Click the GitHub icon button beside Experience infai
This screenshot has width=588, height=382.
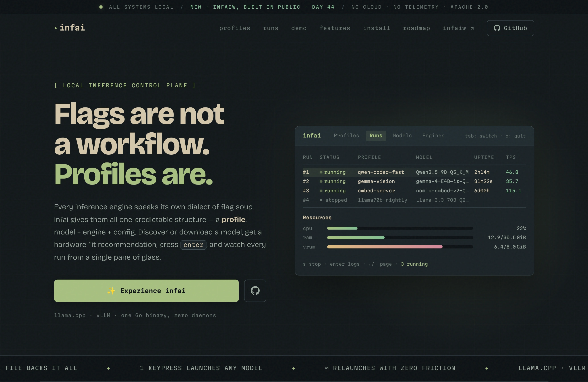coord(255,291)
